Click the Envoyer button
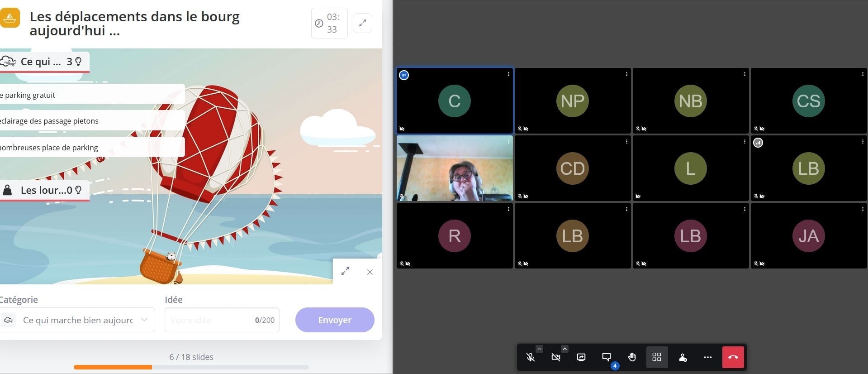Screen dimensions: 868x374 335,320
